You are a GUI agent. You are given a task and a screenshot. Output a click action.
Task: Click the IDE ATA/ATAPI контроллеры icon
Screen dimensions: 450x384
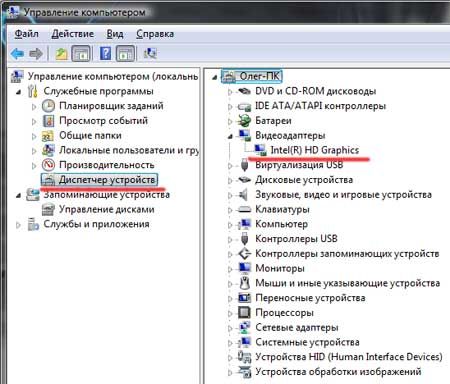coord(244,106)
